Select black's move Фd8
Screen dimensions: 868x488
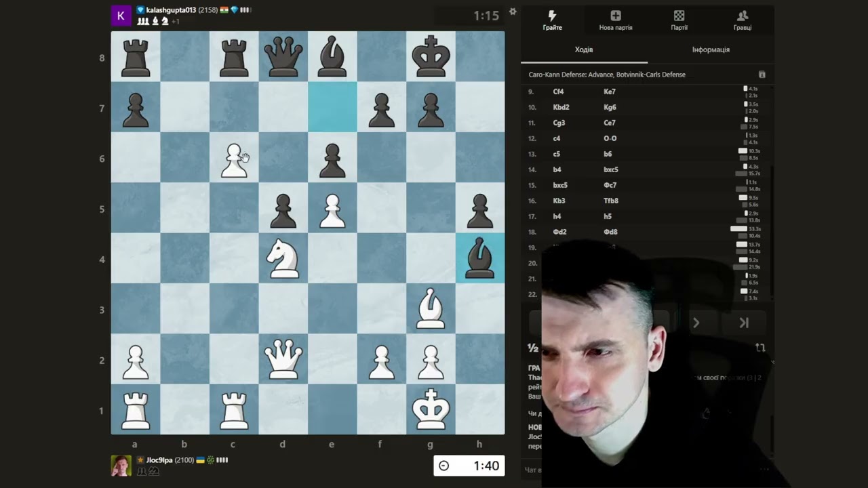(610, 232)
